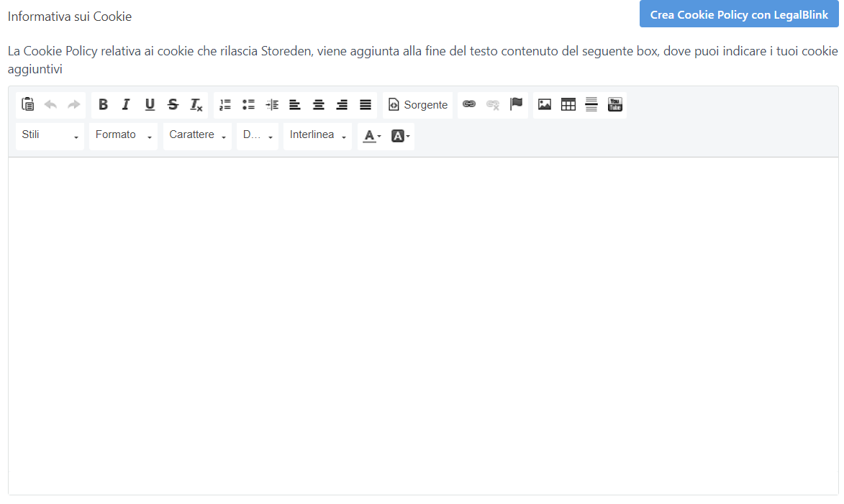844x504 pixels.
Task: Insert an anchor with the flag icon
Action: 516,105
